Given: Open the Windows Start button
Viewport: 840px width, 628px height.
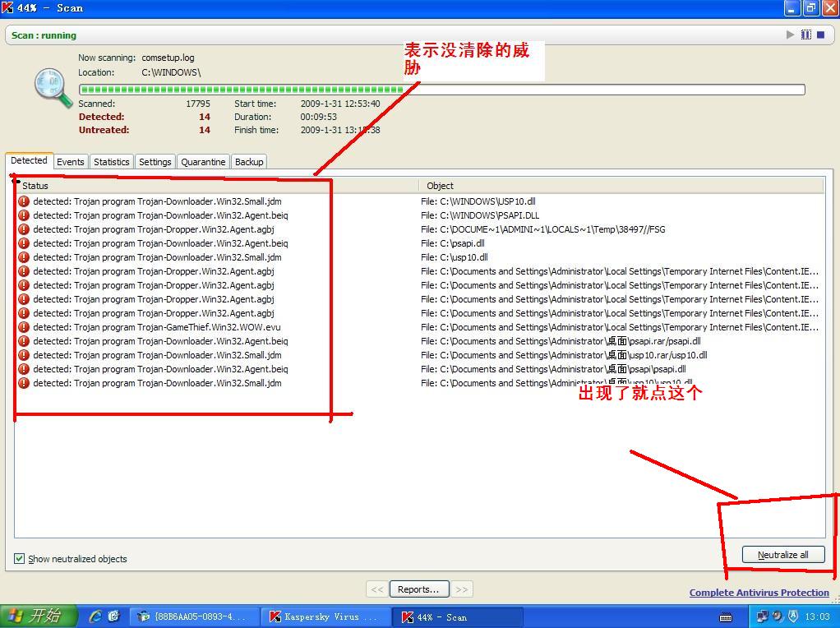Looking at the screenshot, I should click(x=38, y=616).
